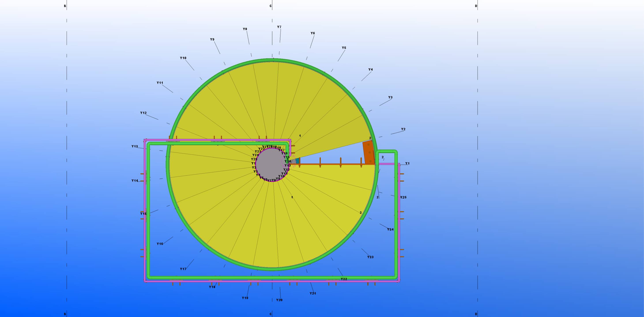The image size is (644, 317).
Task: Select the outer Y4 grid label upper right
Action: coord(371,69)
